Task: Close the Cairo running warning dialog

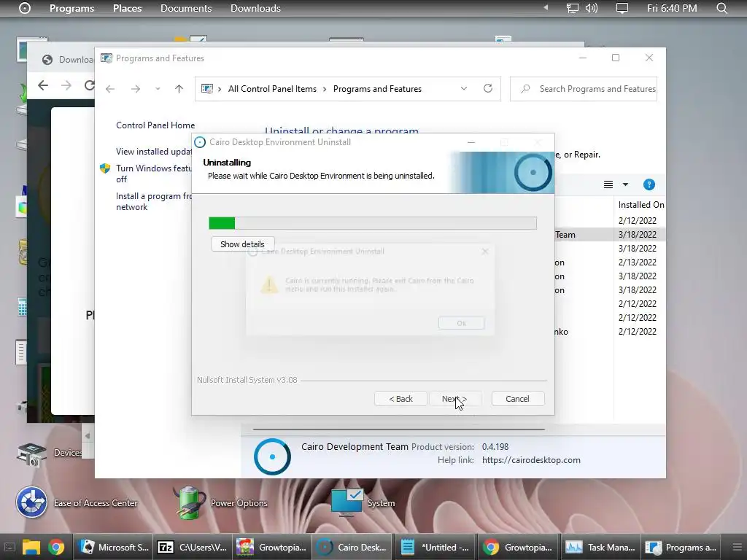Action: tap(485, 252)
